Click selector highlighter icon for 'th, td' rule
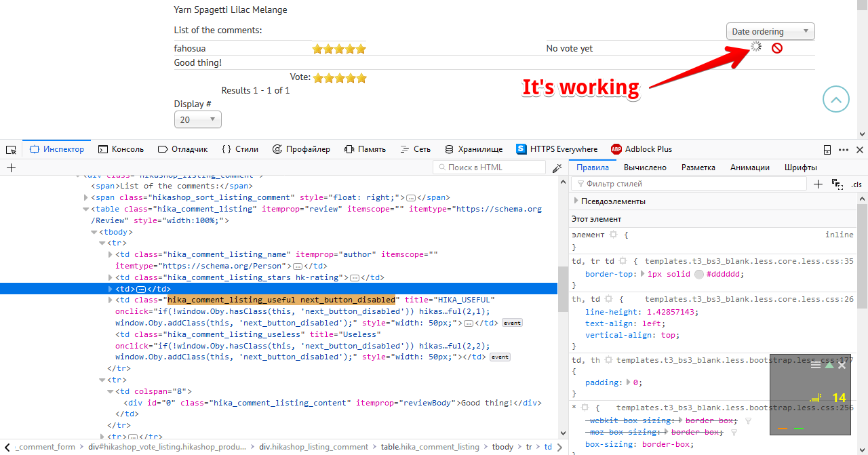The height and width of the screenshot is (455, 868). point(608,299)
